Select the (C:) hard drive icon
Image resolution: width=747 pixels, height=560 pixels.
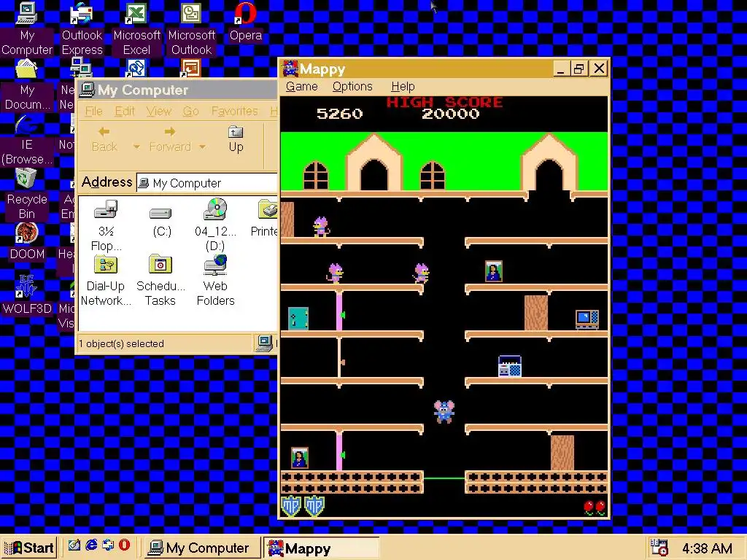tap(161, 222)
